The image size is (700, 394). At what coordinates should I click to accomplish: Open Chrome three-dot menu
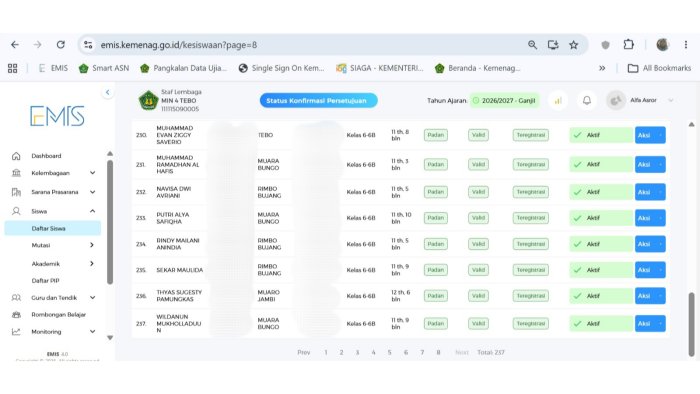tap(686, 45)
